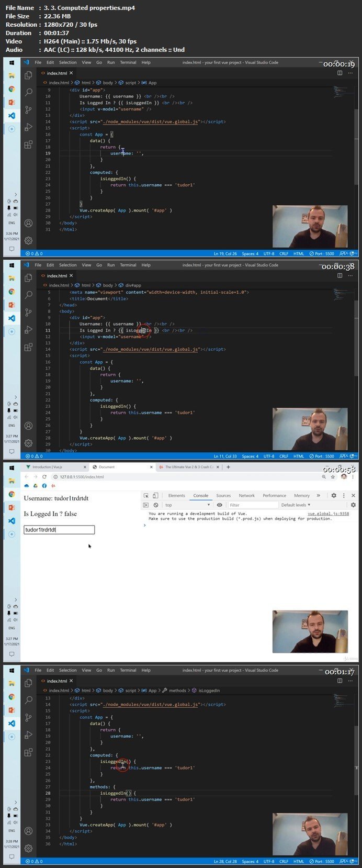Click 'CRLF' in the 00:01:17 status bar
Viewport: 362px width, 868px height.
(x=284, y=861)
